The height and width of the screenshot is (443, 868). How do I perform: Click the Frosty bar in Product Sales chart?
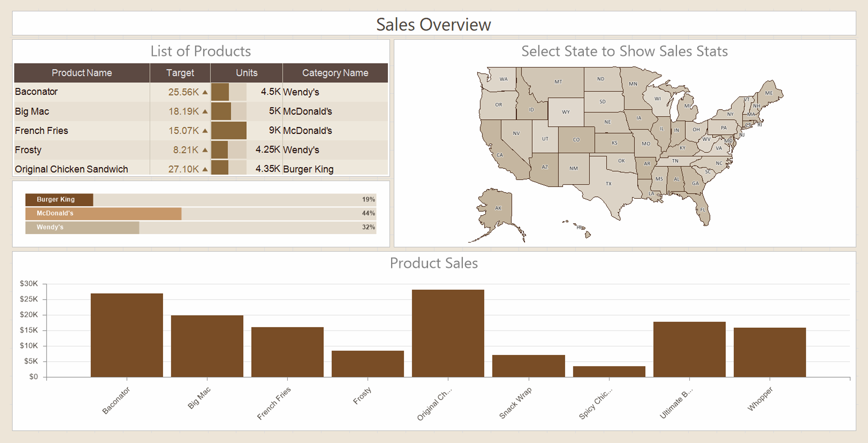368,364
